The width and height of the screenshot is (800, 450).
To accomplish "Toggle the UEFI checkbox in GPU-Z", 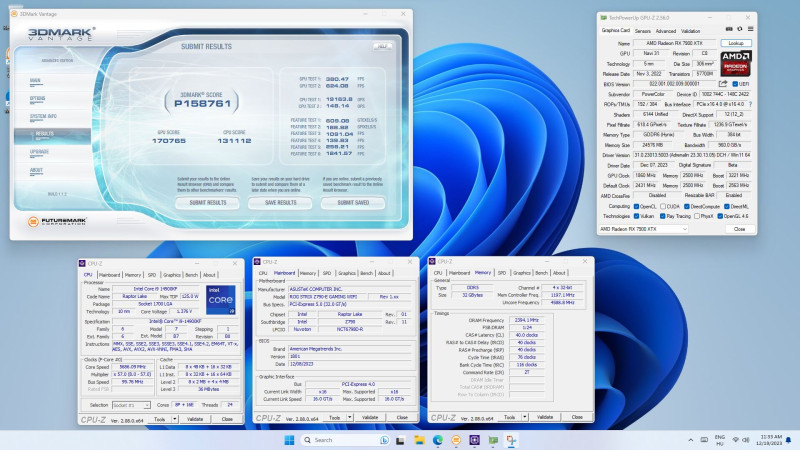I will pyautogui.click(x=735, y=84).
